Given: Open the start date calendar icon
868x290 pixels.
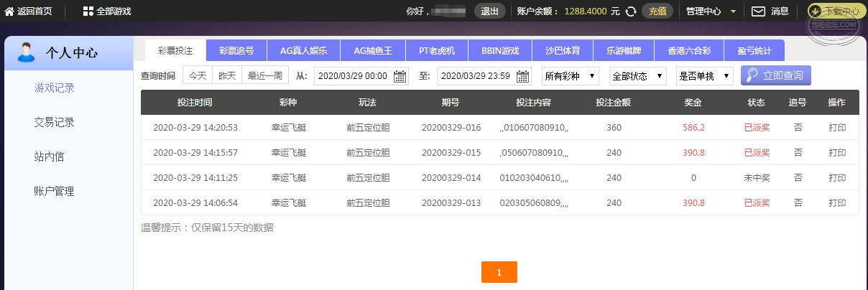Looking at the screenshot, I should pos(400,76).
